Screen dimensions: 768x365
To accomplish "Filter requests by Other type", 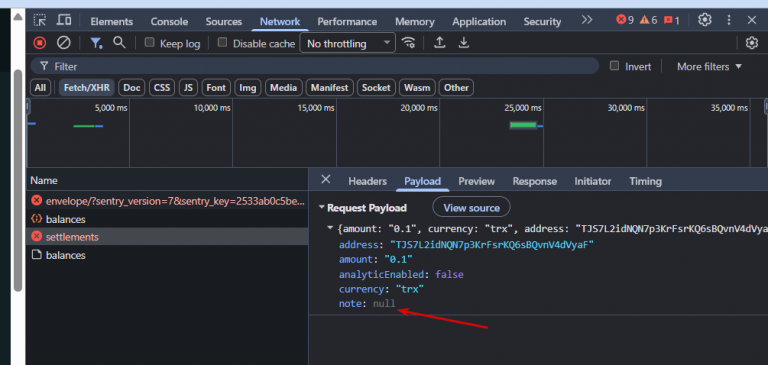I will point(456,88).
